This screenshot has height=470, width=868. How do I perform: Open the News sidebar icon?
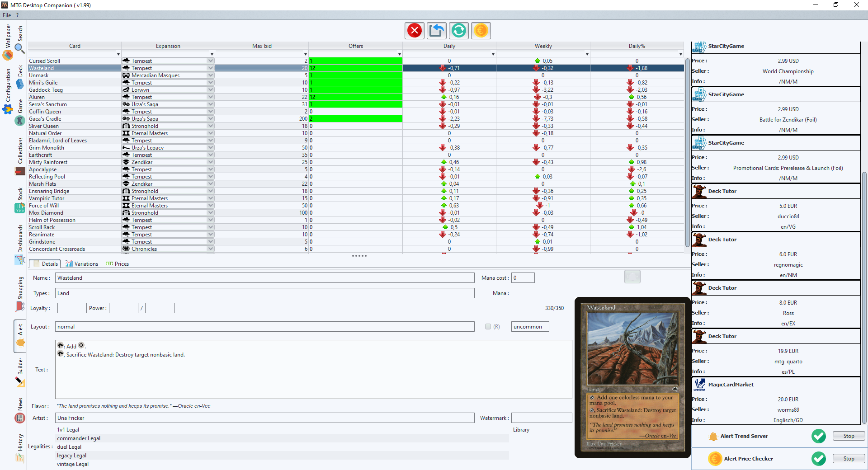(19, 418)
